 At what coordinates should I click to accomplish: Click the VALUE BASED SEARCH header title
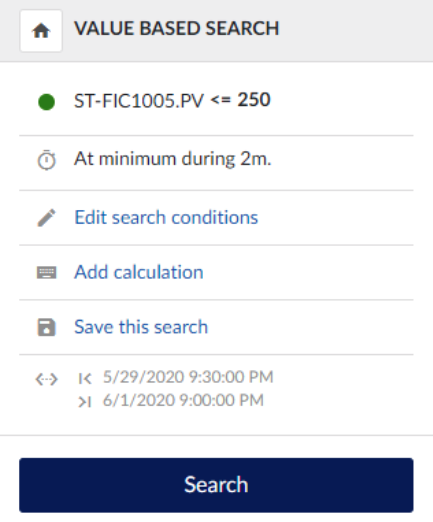click(177, 28)
